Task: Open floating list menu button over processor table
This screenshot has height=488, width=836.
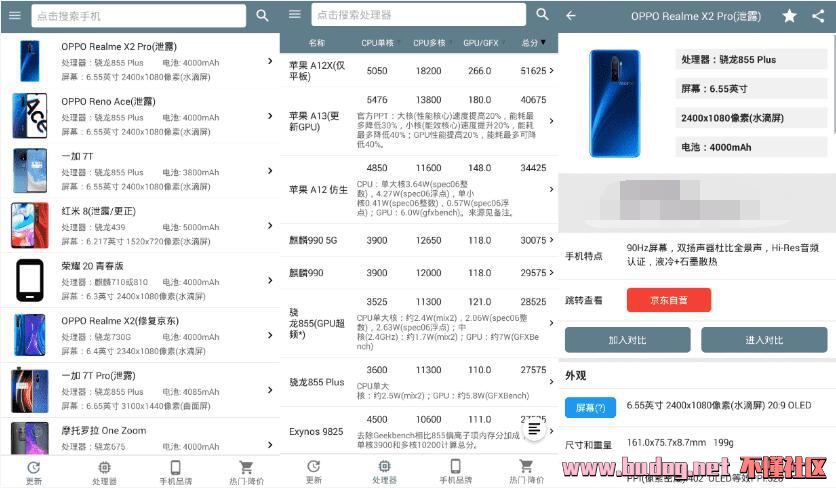Action: coord(534,429)
